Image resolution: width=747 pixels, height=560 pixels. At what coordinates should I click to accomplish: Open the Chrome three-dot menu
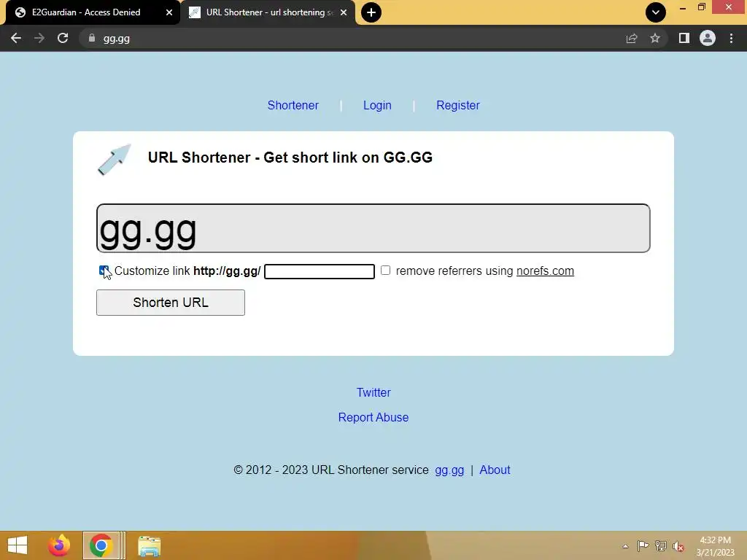(731, 38)
